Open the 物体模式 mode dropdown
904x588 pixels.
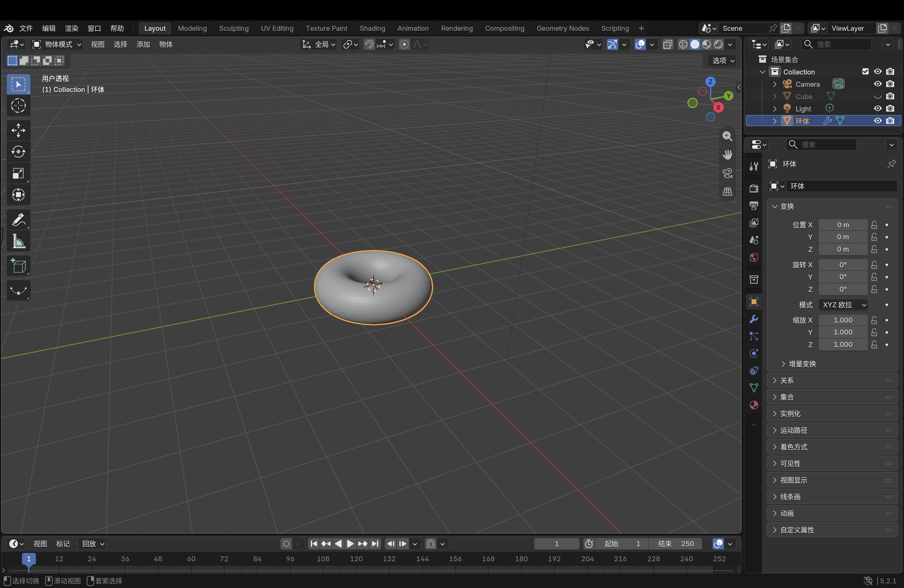[57, 45]
